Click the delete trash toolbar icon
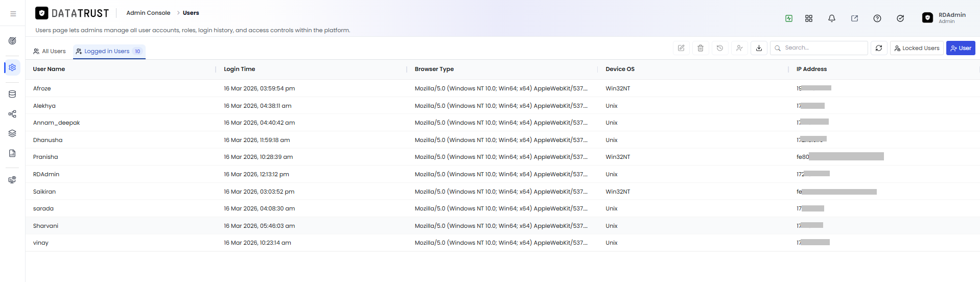 701,48
